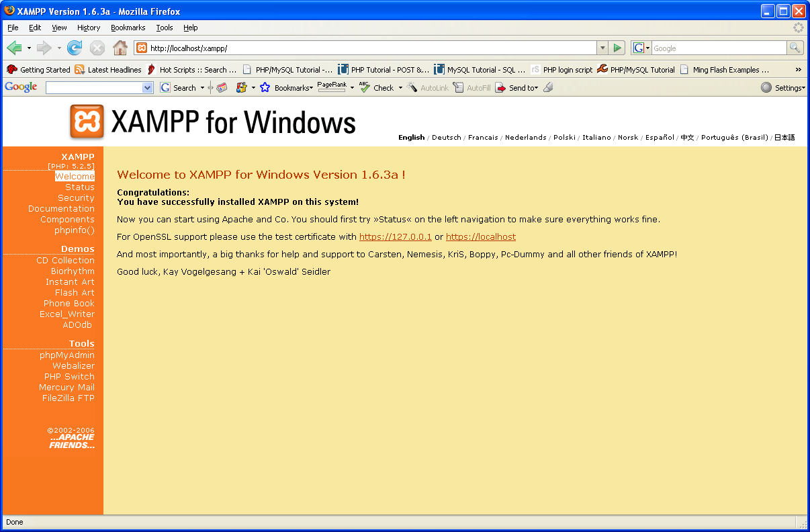This screenshot has height=532, width=810.
Task: Click the Google Toolbar logo
Action: (21, 87)
